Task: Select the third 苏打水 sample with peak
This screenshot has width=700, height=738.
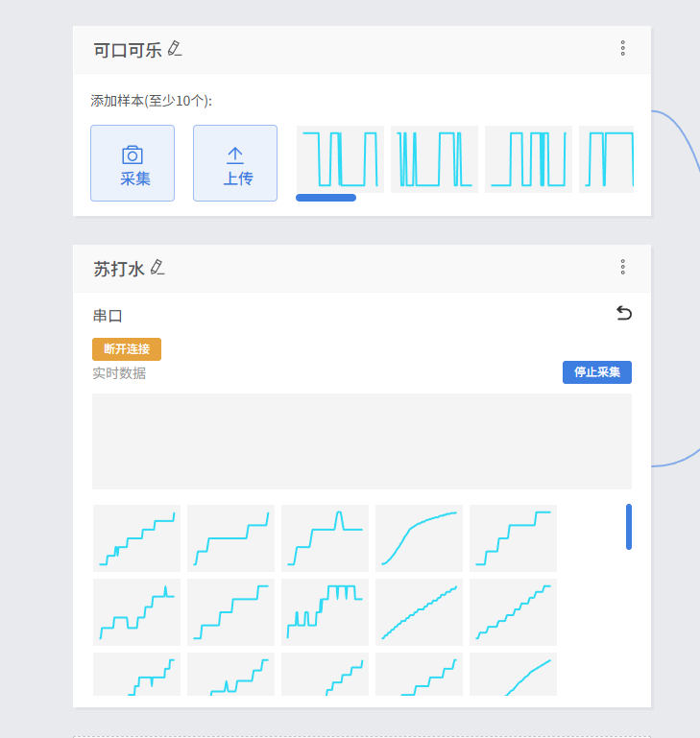Action: click(x=325, y=538)
